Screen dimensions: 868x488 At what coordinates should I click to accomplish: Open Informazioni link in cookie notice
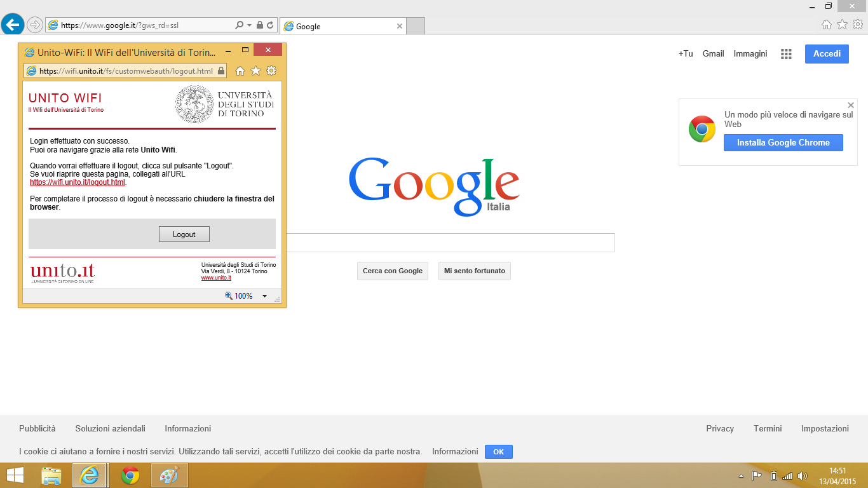pos(455,452)
